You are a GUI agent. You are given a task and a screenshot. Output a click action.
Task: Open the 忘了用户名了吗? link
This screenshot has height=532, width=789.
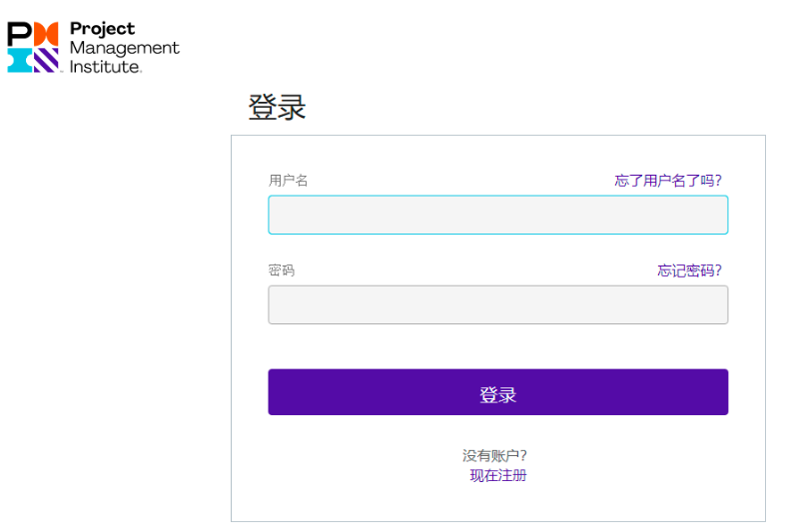(668, 181)
